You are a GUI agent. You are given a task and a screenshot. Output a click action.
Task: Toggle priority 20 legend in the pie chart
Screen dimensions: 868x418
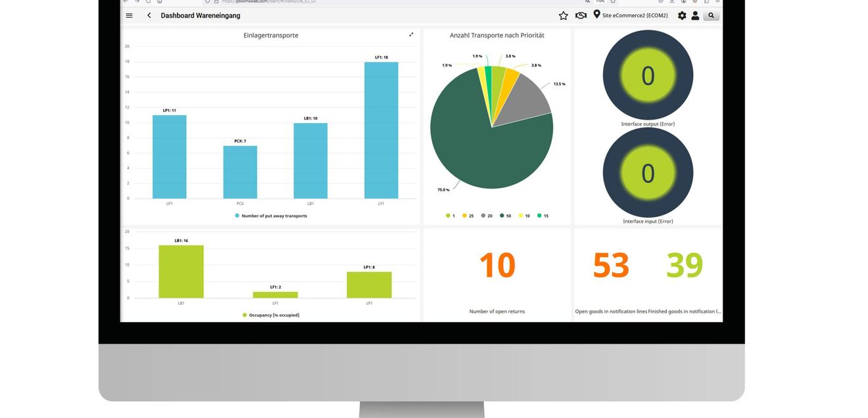[x=487, y=216]
